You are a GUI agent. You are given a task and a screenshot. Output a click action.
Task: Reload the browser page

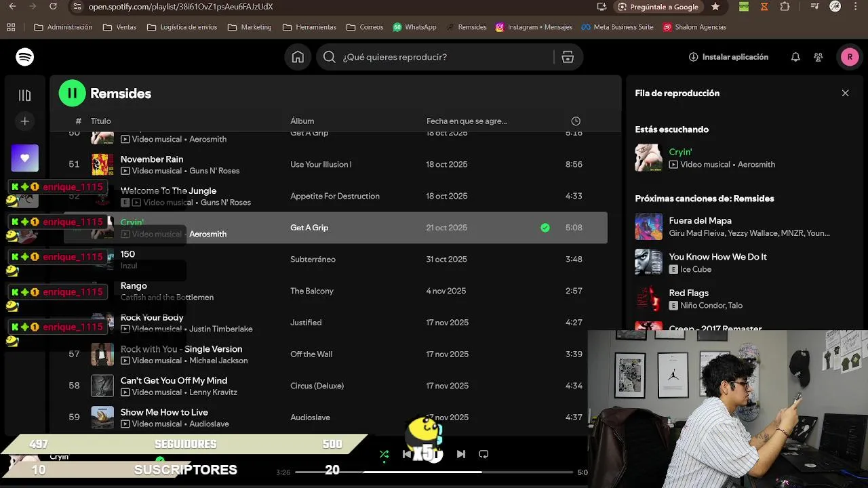tap(54, 7)
